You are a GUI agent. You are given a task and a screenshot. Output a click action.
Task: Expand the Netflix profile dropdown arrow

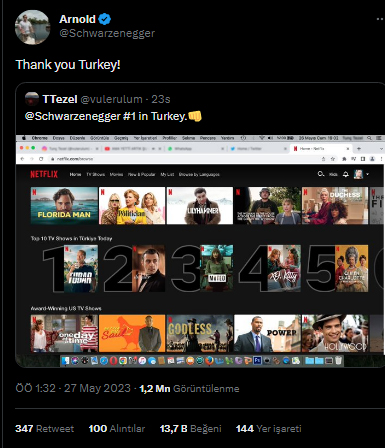pyautogui.click(x=367, y=174)
